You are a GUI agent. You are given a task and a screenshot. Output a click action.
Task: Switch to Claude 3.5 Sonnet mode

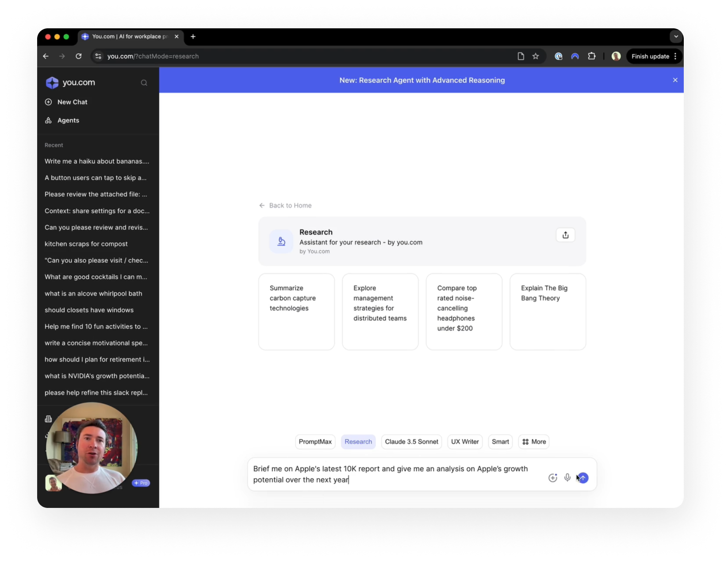click(411, 442)
